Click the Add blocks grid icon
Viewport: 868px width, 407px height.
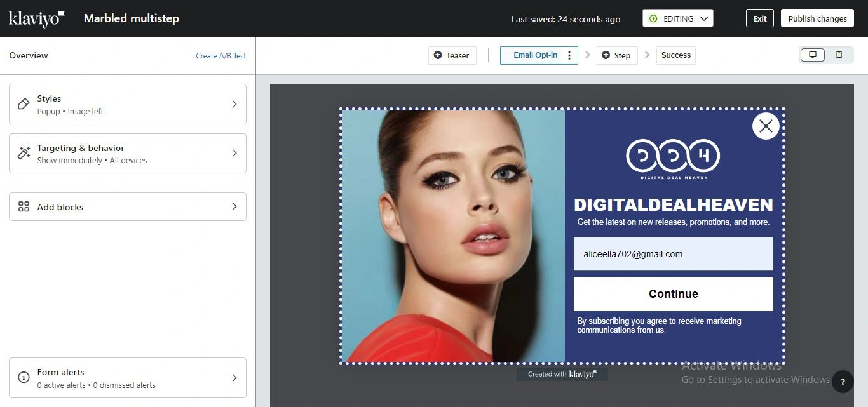pos(24,206)
